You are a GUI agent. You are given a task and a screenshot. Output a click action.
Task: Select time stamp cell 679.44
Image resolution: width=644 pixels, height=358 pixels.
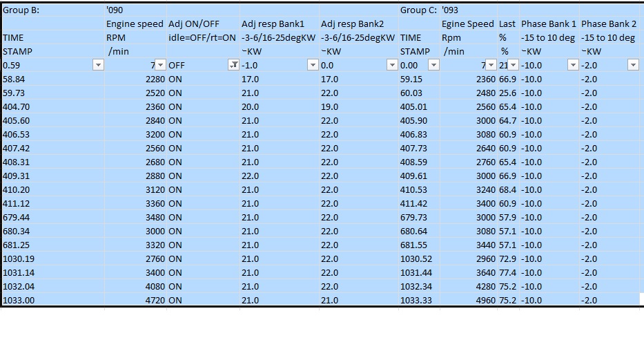(x=53, y=218)
